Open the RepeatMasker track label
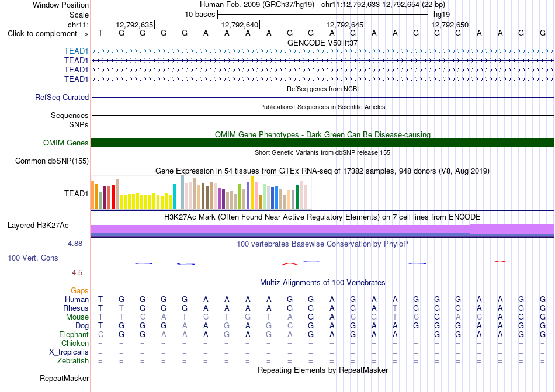The height and width of the screenshot is (392, 555). (x=64, y=378)
